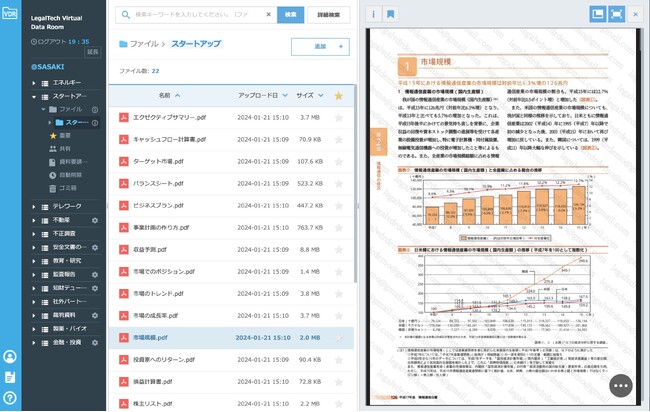Expand the エネルギー folder tree
This screenshot has height=412, width=650.
pos(34,81)
